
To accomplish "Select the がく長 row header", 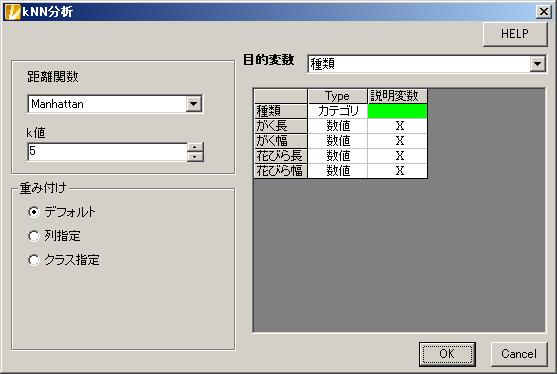I will pyautogui.click(x=281, y=126).
